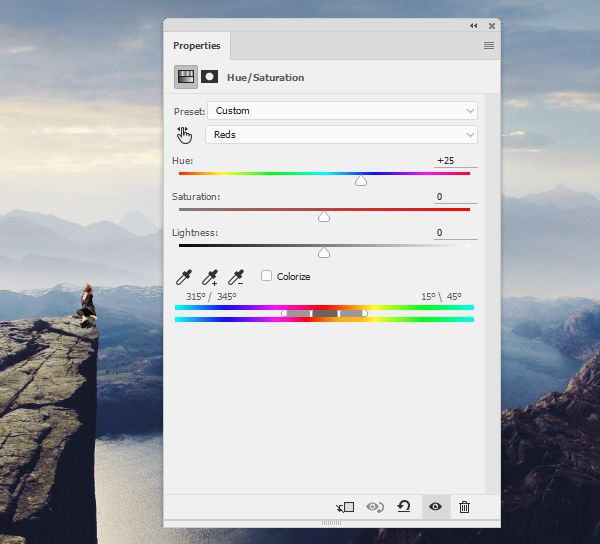Clip adjustment to the layer below
The height and width of the screenshot is (544, 600).
[345, 507]
